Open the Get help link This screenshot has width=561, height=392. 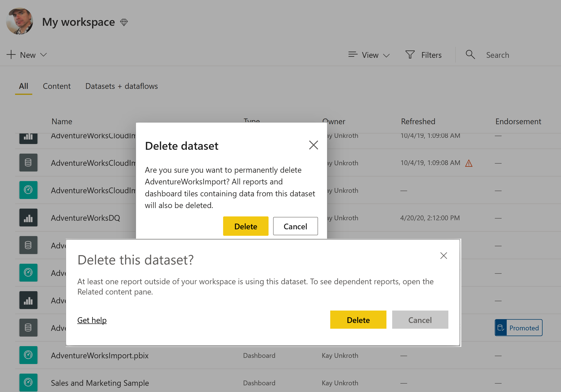[92, 320]
